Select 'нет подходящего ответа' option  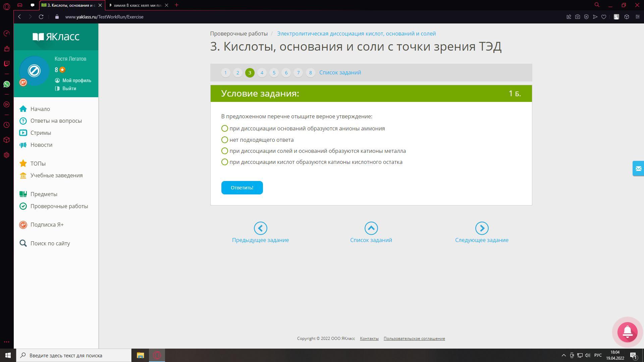coord(225,140)
